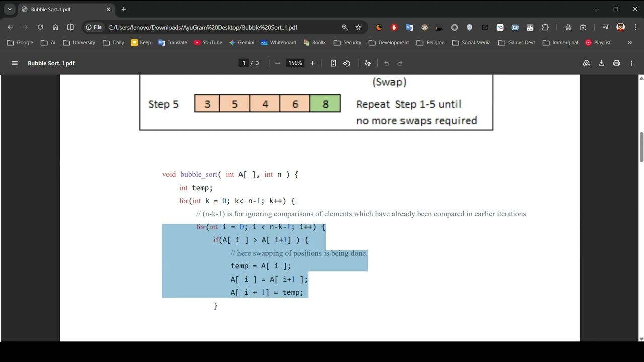Save the PDF to Google Drive
This screenshot has height=362, width=644.
point(587,63)
